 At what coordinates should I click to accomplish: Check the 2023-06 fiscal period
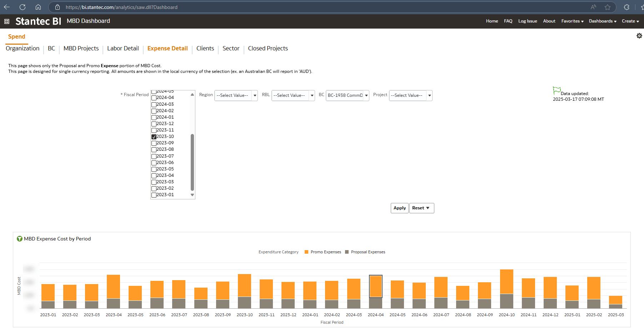(x=154, y=163)
